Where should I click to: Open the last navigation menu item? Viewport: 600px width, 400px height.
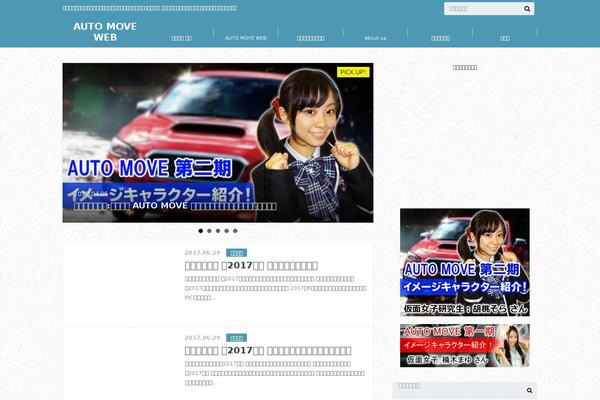tap(505, 38)
